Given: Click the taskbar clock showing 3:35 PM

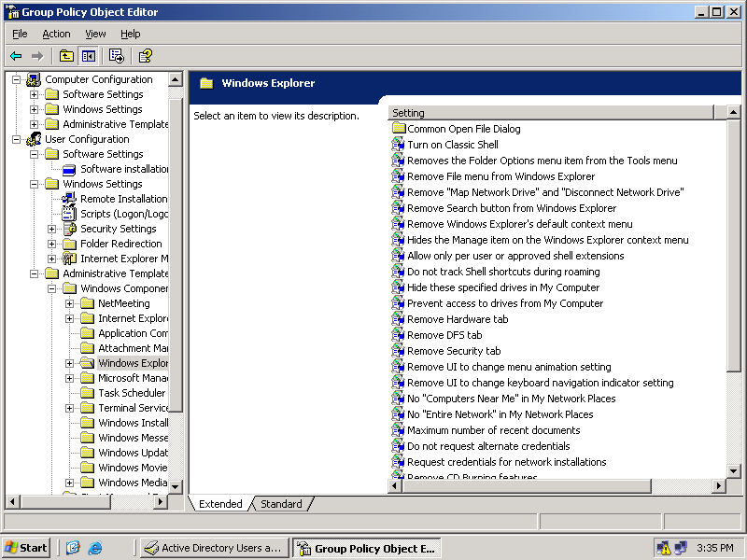Looking at the screenshot, I should coord(714,548).
